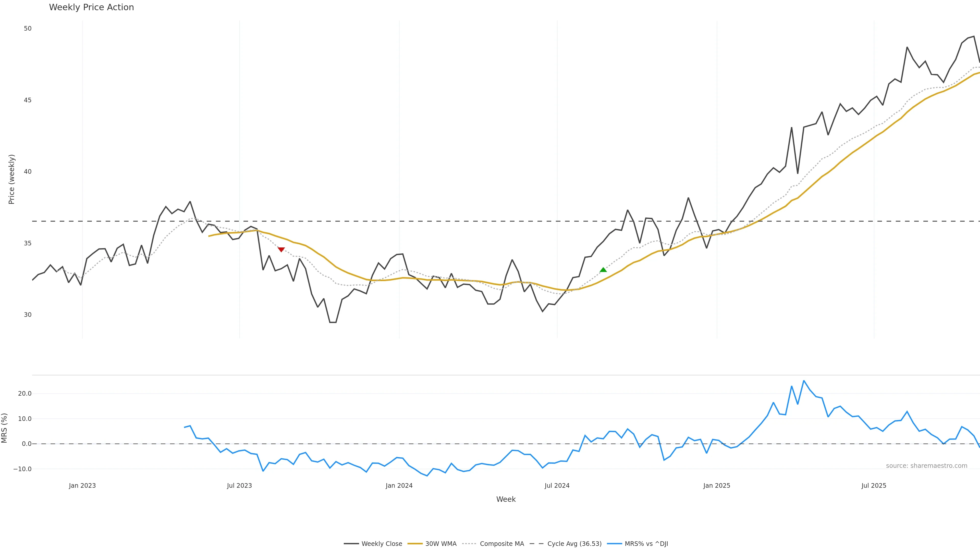Click the Jul 2024 x-axis tick label
This screenshot has height=551, width=980.
coord(557,486)
